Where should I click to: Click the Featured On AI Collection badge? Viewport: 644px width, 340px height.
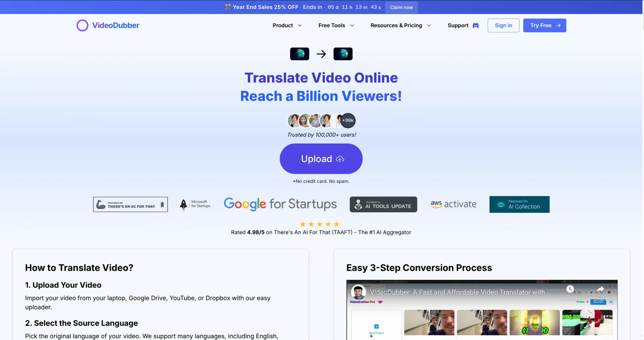(x=519, y=204)
